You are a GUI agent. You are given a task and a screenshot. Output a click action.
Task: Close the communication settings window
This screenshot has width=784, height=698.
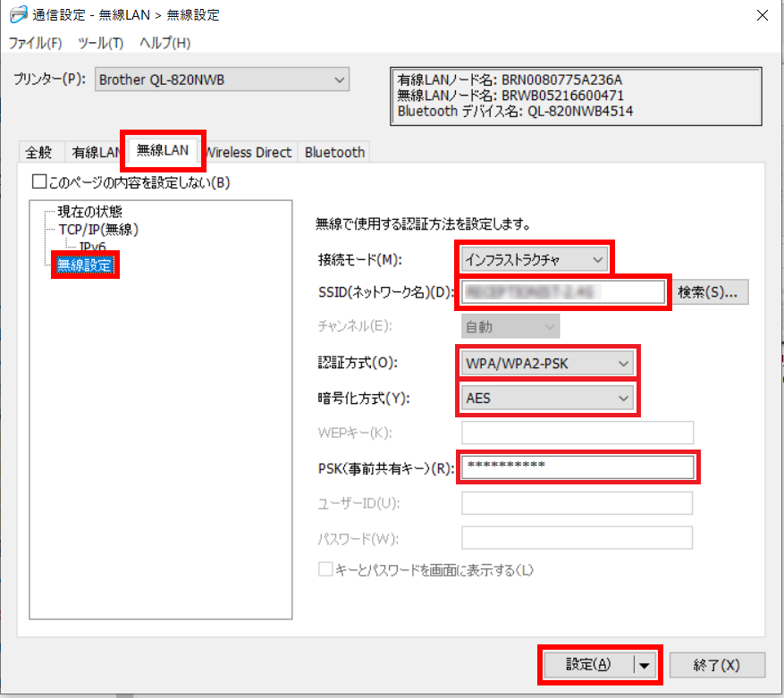pos(761,15)
